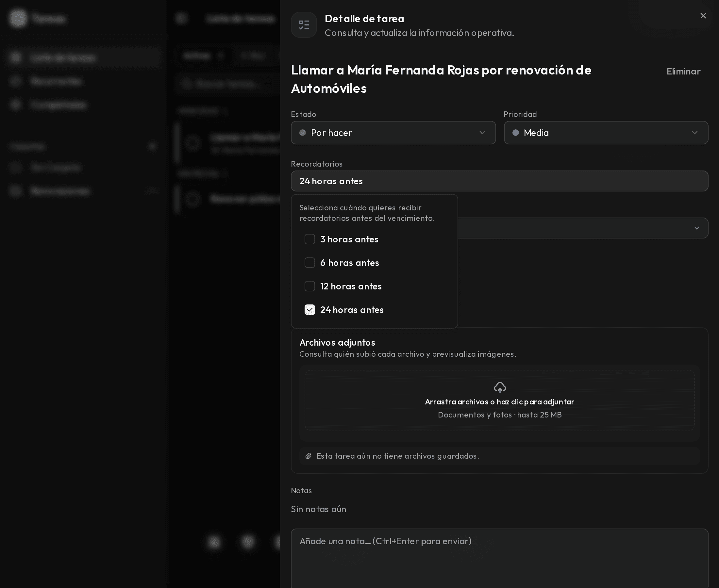Open the Estado dropdown showing Por hacer
Viewport: 719px width, 588px height.
tap(393, 133)
